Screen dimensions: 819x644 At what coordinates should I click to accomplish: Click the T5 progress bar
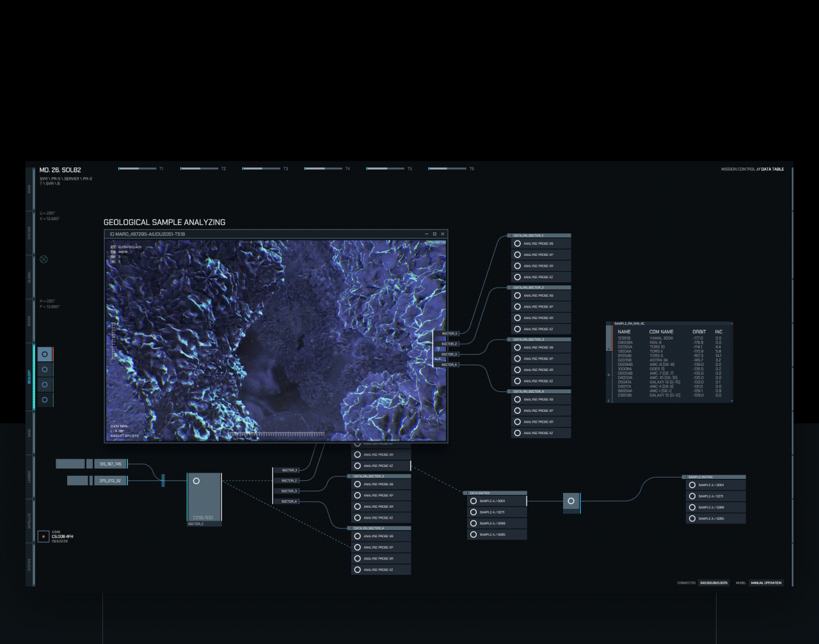385,169
